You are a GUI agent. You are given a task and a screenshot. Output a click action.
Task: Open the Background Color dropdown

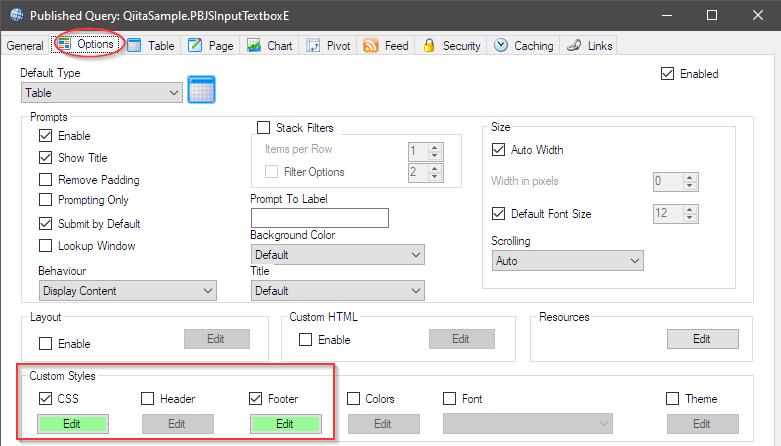click(338, 255)
